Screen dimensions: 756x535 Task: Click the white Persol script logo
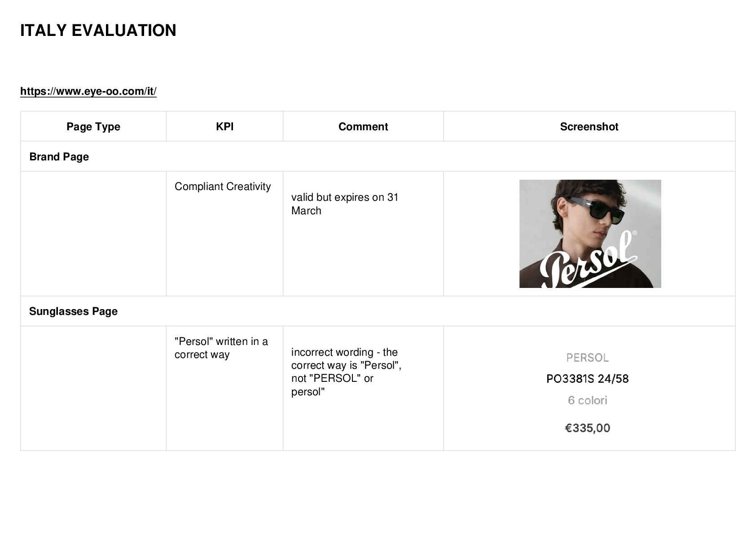pos(588,261)
